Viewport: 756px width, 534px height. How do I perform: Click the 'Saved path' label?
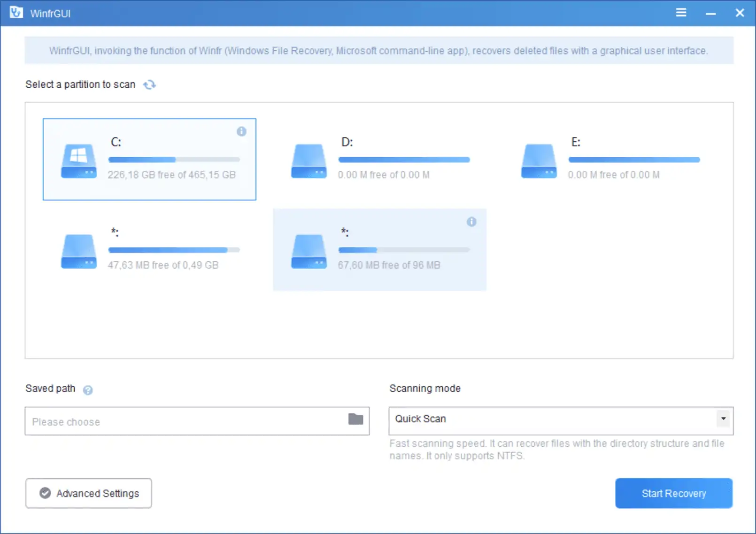click(50, 389)
